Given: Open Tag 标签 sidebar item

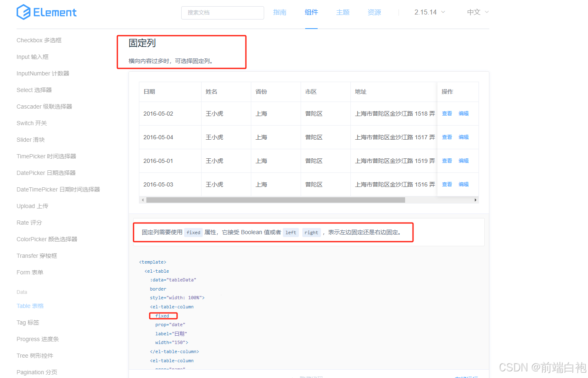Looking at the screenshot, I should (28, 322).
